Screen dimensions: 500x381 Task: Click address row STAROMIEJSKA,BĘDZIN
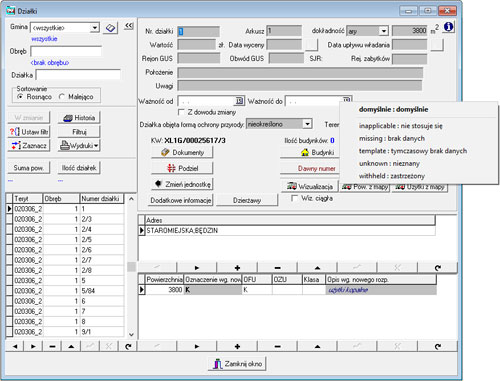pyautogui.click(x=287, y=230)
